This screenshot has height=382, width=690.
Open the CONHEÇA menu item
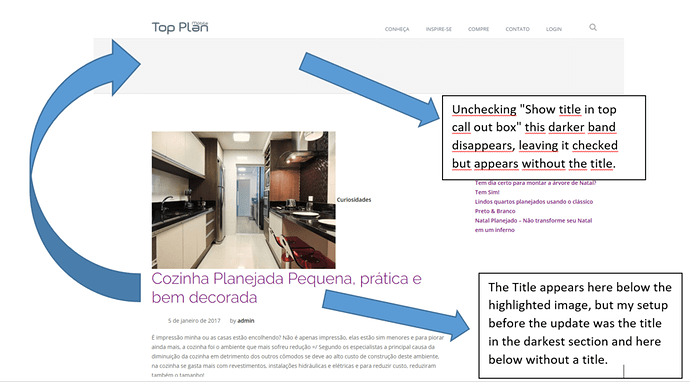pos(397,29)
